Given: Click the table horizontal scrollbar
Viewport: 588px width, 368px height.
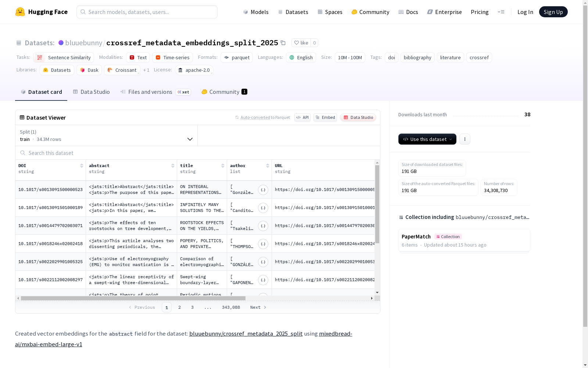Looking at the screenshot, I should click(x=133, y=298).
